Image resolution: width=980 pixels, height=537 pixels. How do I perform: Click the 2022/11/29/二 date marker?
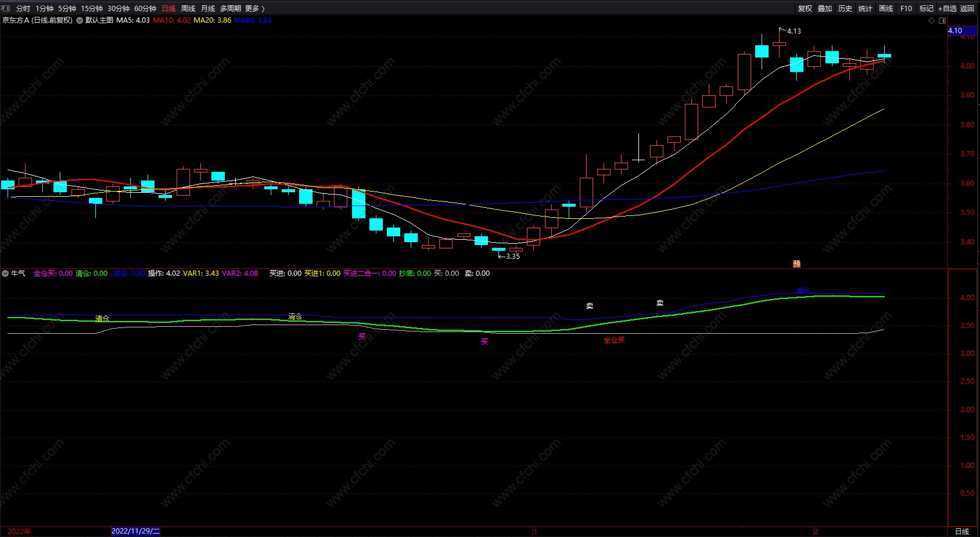tap(135, 531)
